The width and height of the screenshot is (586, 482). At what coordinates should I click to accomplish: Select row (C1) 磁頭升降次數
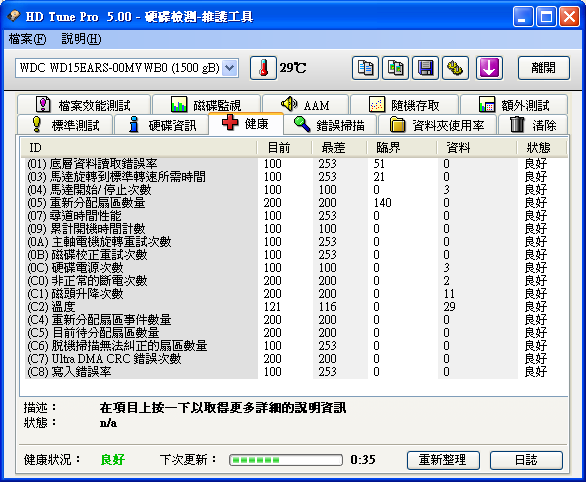click(296, 294)
